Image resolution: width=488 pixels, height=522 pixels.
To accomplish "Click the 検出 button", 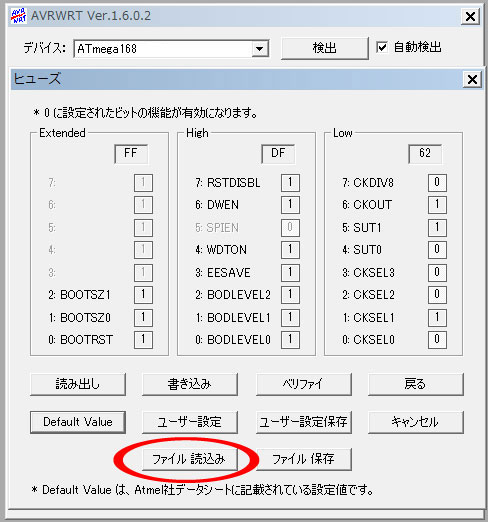I will pos(325,48).
